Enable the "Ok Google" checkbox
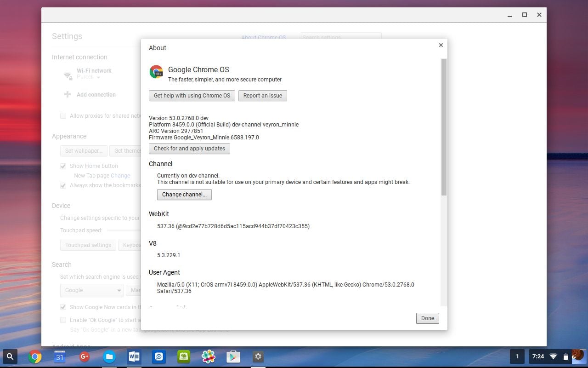 tap(63, 320)
